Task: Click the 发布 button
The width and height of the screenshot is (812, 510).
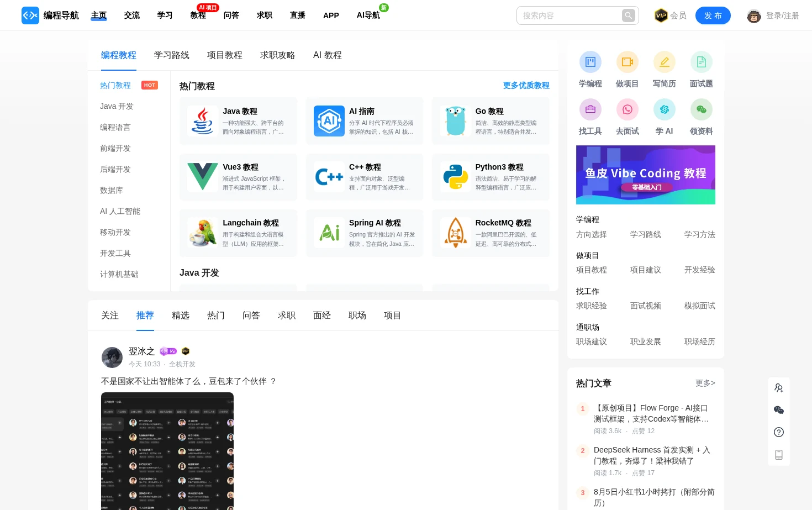Action: point(713,15)
